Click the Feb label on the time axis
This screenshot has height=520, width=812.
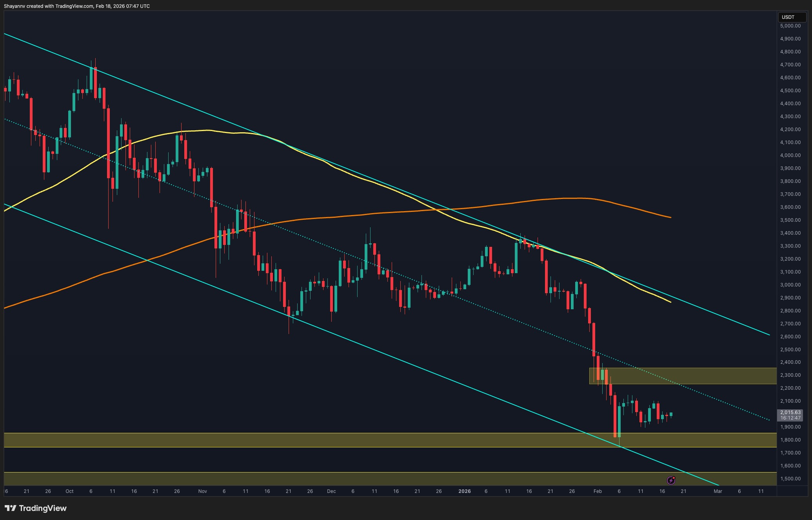coord(598,491)
